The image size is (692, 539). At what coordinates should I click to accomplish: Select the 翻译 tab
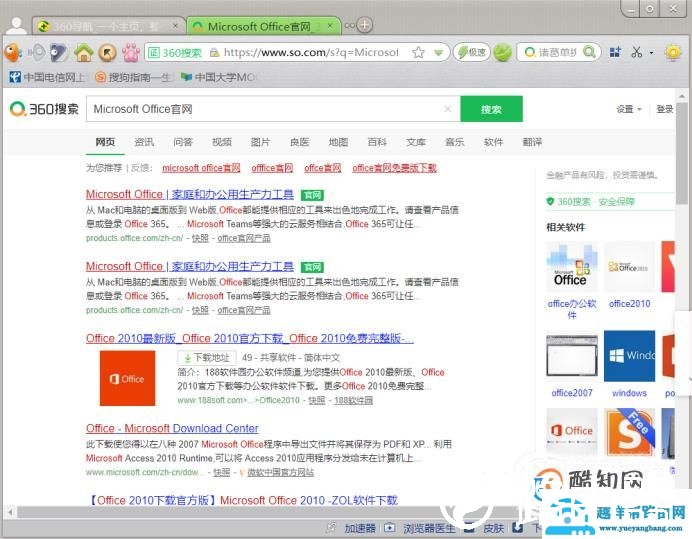click(x=532, y=142)
